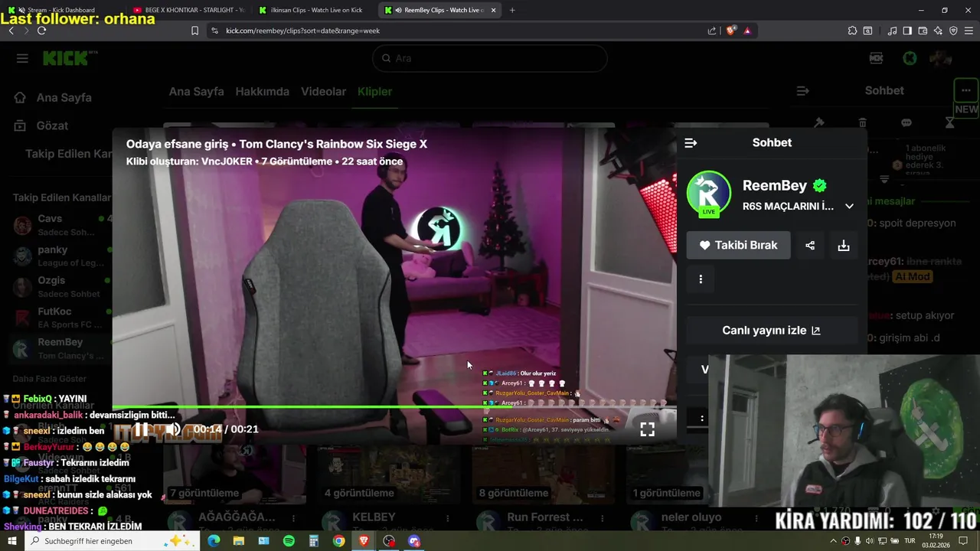
Task: Click the gavel moderation icon in chat
Action: [818, 122]
